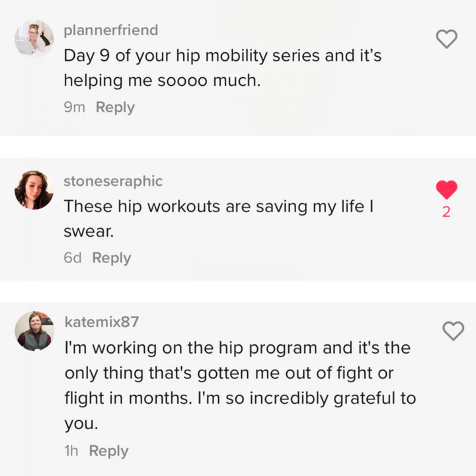Screen dimensions: 476x476
Task: Click the 9m timestamp
Action: pyautogui.click(x=74, y=107)
